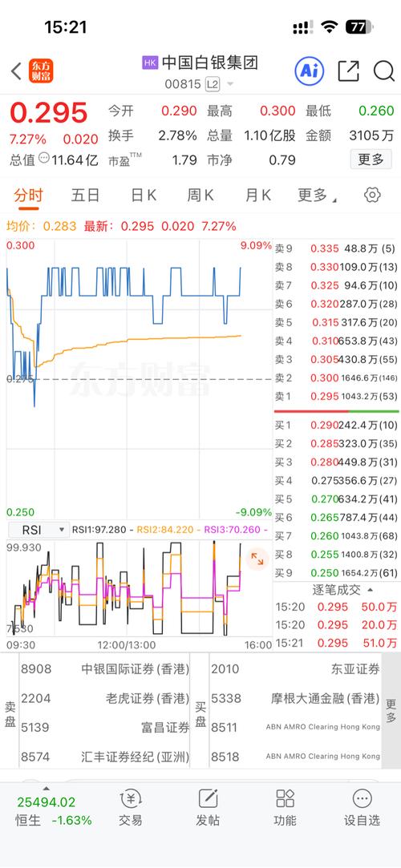
Task: Select the 买7 order row 0.260
Action: click(x=337, y=536)
